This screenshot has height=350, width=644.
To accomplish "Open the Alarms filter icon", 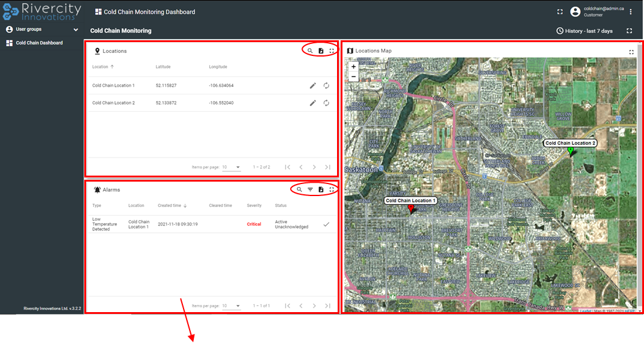I will [310, 189].
